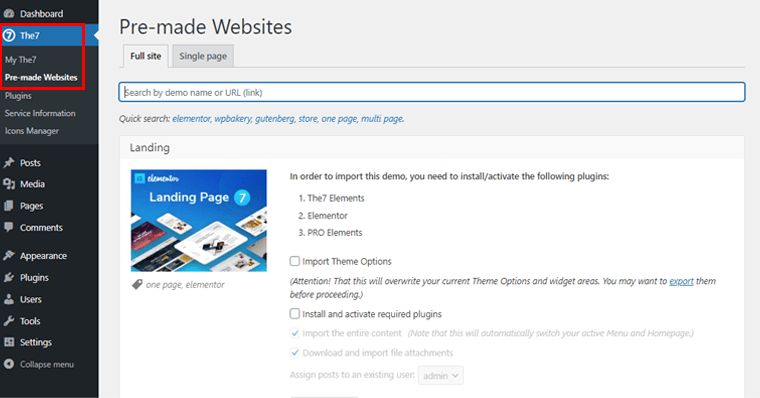
Task: Click the Landing section header
Action: (x=150, y=147)
